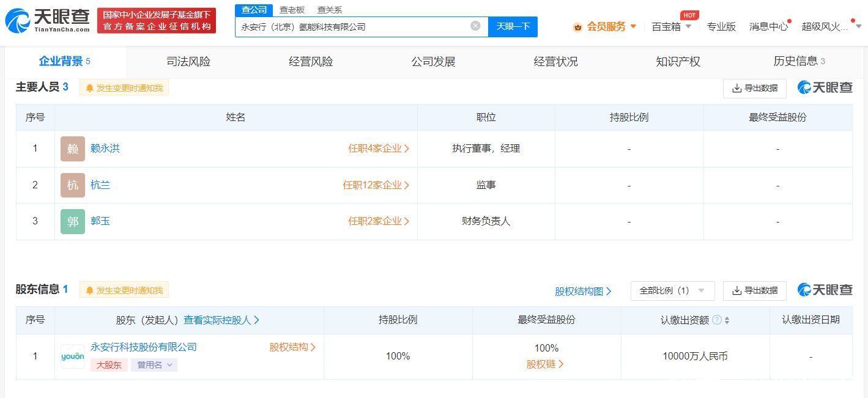Switch to the 司法风险 tab
868x398 pixels.
[x=188, y=61]
